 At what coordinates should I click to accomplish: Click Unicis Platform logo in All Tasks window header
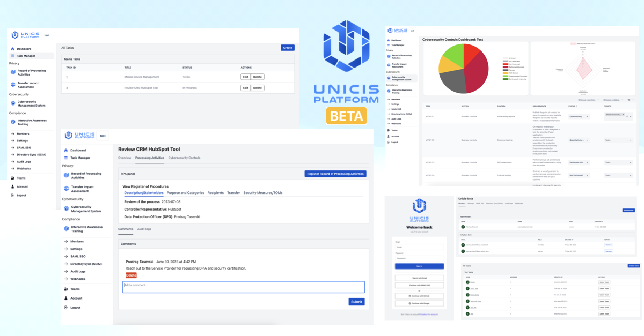26,35
